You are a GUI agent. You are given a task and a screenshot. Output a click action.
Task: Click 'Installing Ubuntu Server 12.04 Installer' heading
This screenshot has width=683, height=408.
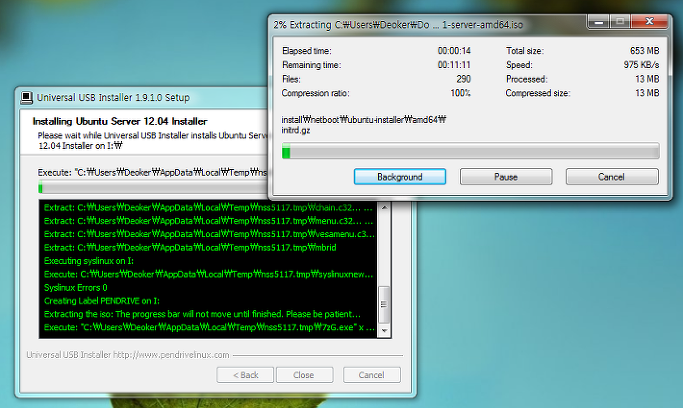tap(120, 121)
